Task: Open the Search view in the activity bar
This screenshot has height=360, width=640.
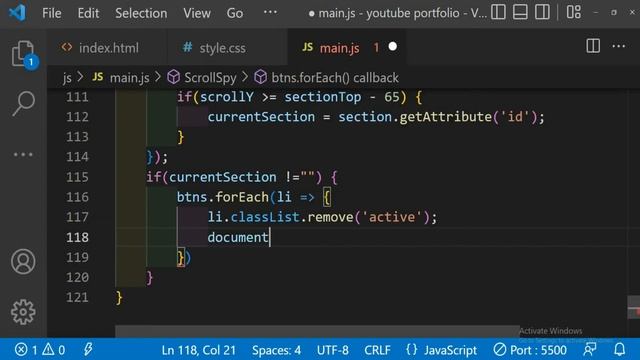Action: pyautogui.click(x=23, y=103)
